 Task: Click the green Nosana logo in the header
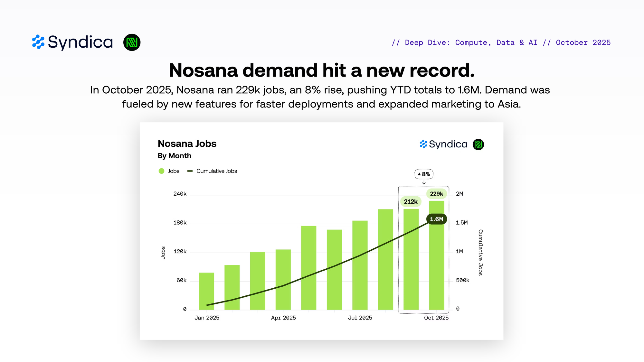(132, 42)
